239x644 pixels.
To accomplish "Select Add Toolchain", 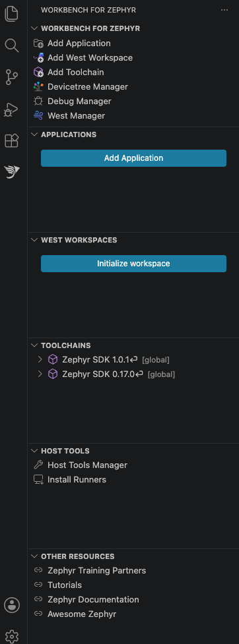I will pos(76,73).
